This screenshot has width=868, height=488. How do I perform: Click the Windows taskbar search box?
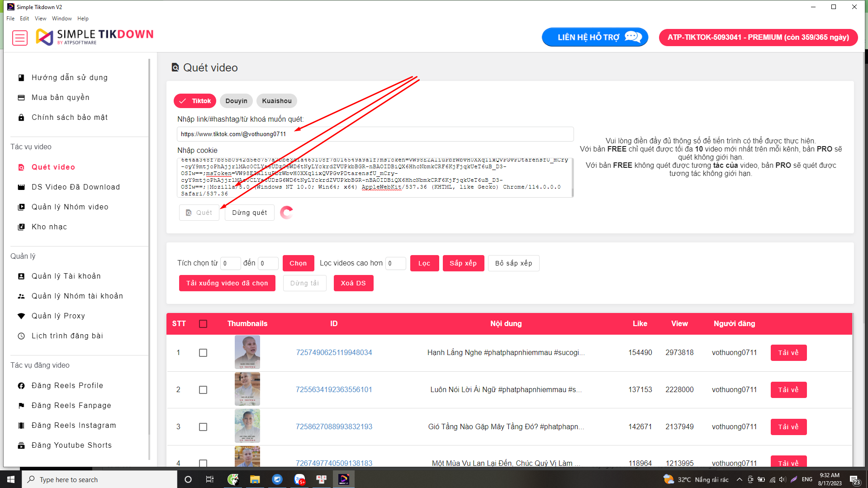(100, 479)
